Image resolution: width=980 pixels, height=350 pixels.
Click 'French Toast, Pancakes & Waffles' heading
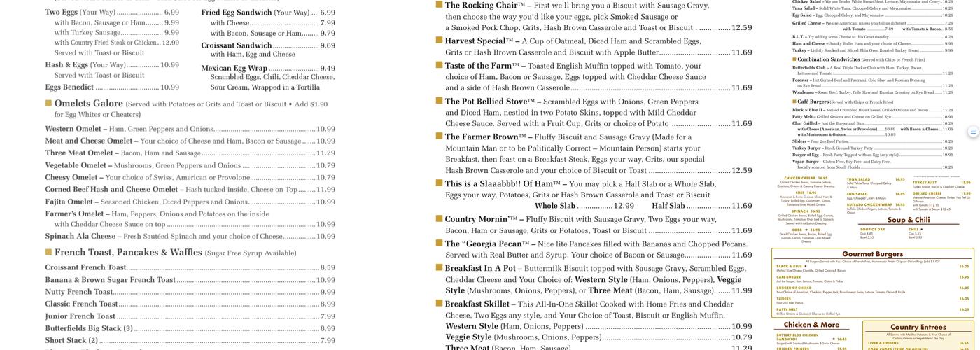[x=128, y=253]
